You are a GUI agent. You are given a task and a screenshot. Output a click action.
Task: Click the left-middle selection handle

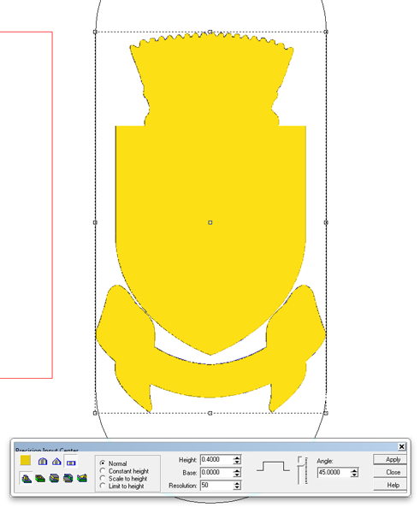(95, 222)
